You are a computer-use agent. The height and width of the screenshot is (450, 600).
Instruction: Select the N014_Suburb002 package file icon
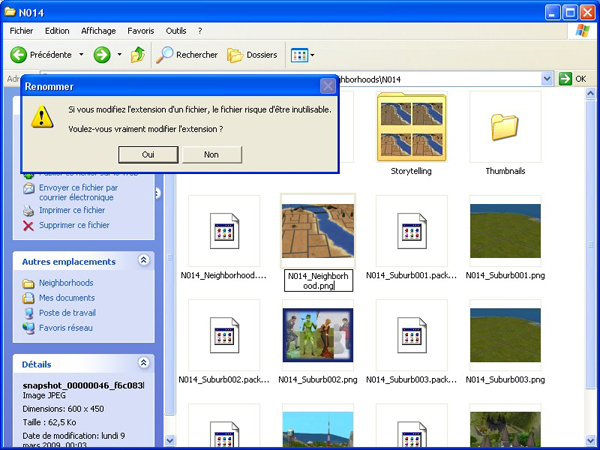[224, 335]
